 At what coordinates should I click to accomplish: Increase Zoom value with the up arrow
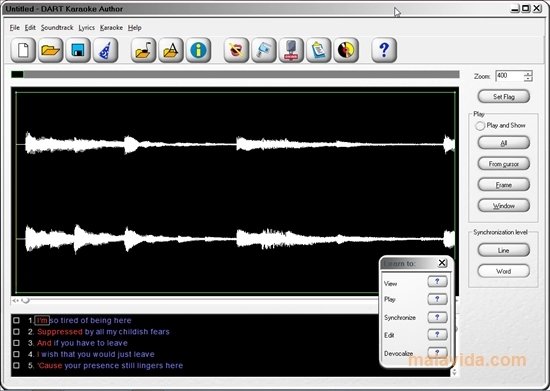528,74
